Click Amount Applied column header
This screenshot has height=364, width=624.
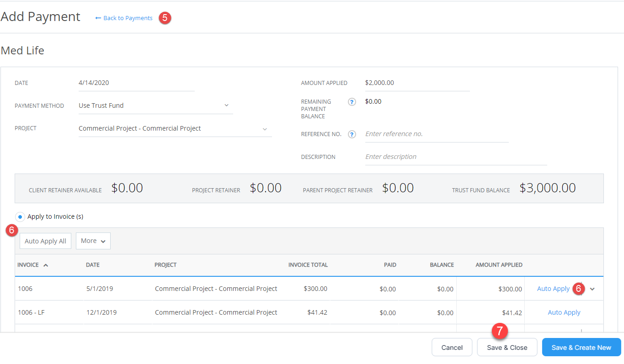coord(499,265)
